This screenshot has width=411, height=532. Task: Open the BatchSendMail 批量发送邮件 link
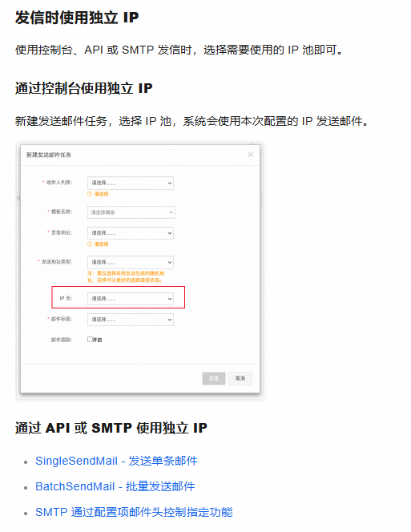point(115,486)
